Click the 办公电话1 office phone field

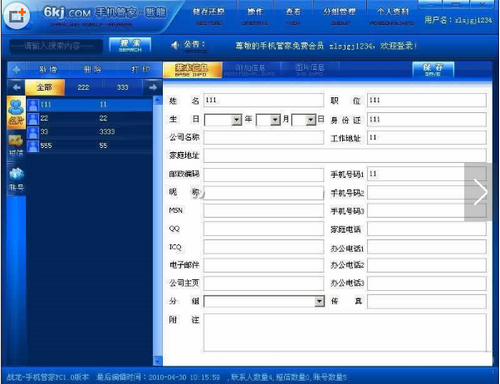click(427, 247)
